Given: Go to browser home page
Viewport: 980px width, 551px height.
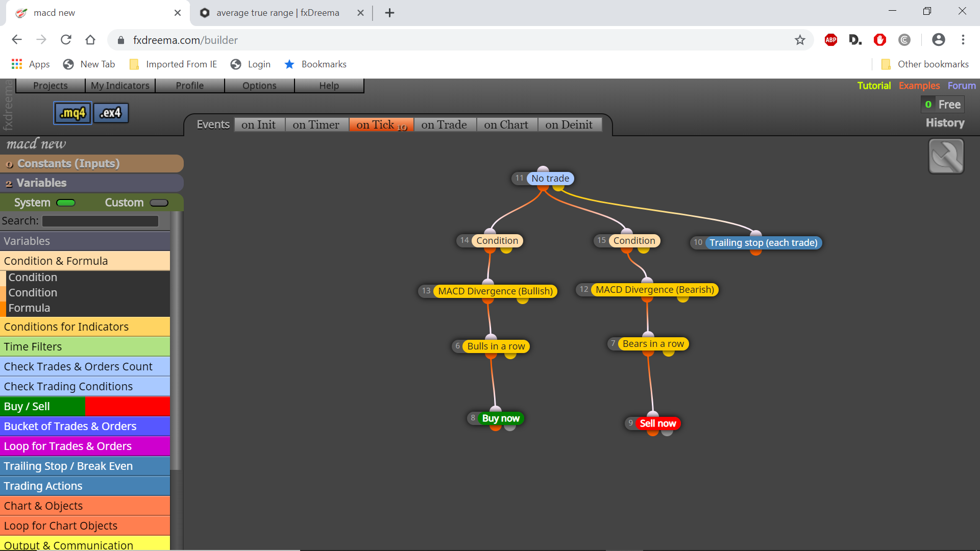Looking at the screenshot, I should 90,40.
